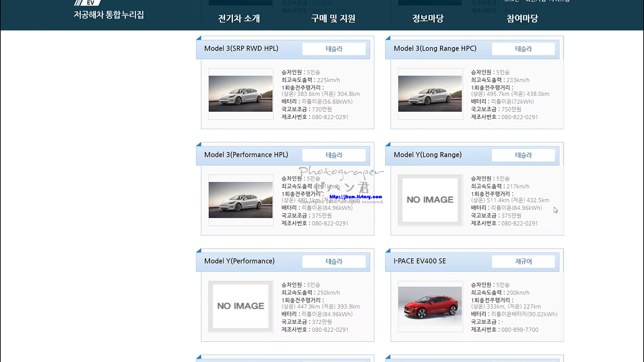
Task: Click 테슬라 button on Model Y(Performance)
Action: coord(334,261)
